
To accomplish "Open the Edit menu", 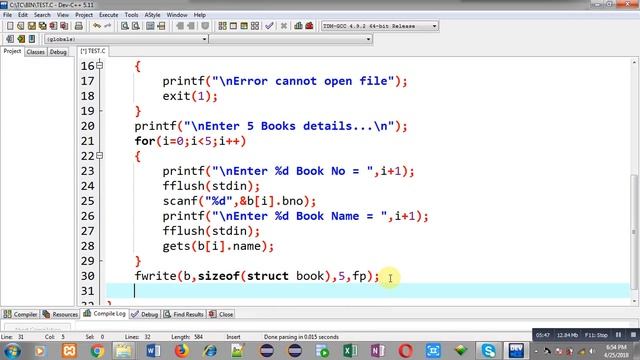I will click(23, 15).
